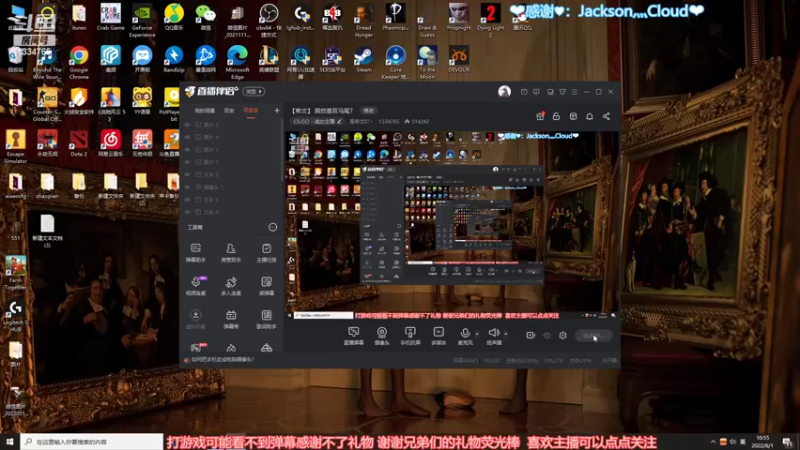Open the 弹幕助手 tool in toolbox
The height and width of the screenshot is (450, 800).
coord(195,253)
